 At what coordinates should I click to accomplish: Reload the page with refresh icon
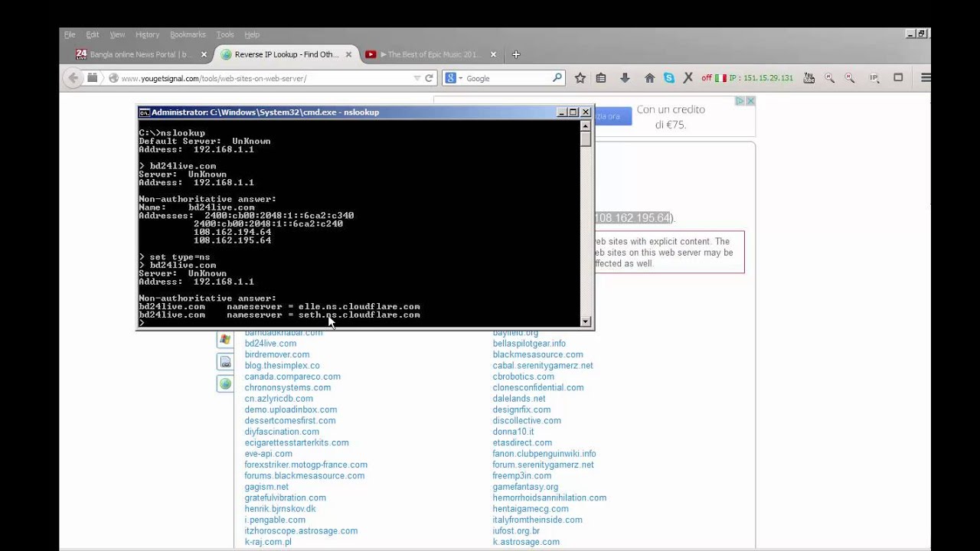430,78
